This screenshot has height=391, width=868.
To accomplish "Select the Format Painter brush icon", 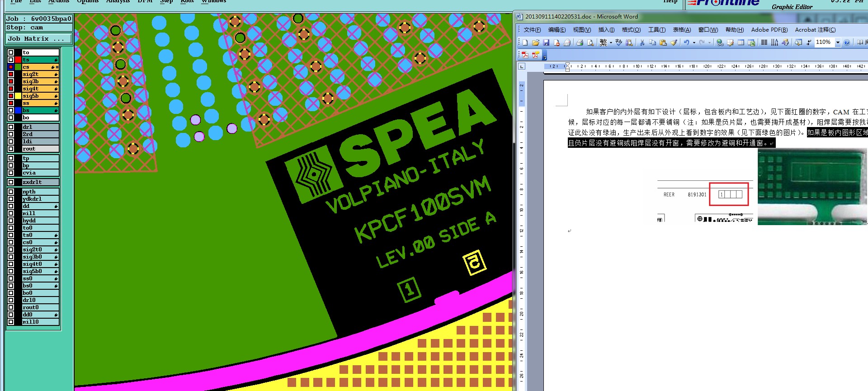I will click(674, 42).
